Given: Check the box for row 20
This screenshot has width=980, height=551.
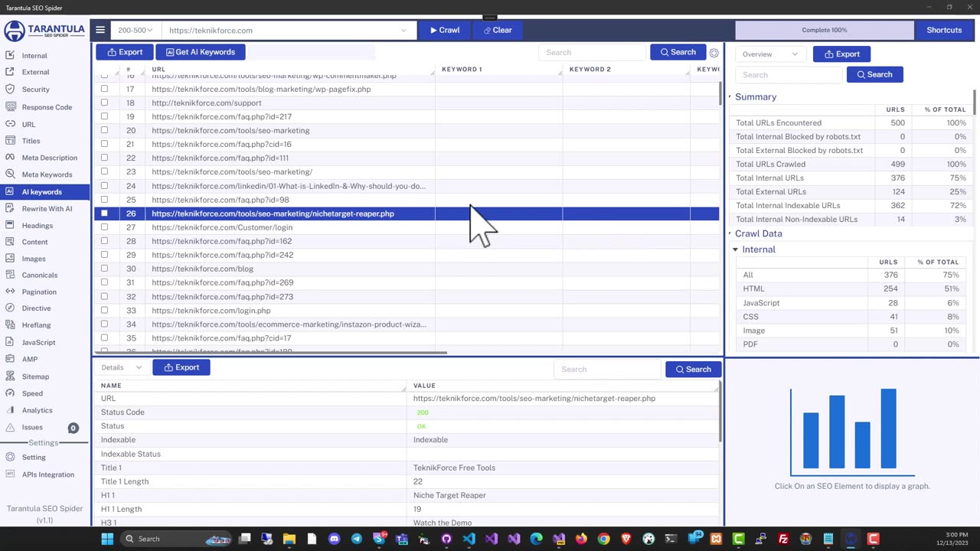Looking at the screenshot, I should (x=104, y=130).
